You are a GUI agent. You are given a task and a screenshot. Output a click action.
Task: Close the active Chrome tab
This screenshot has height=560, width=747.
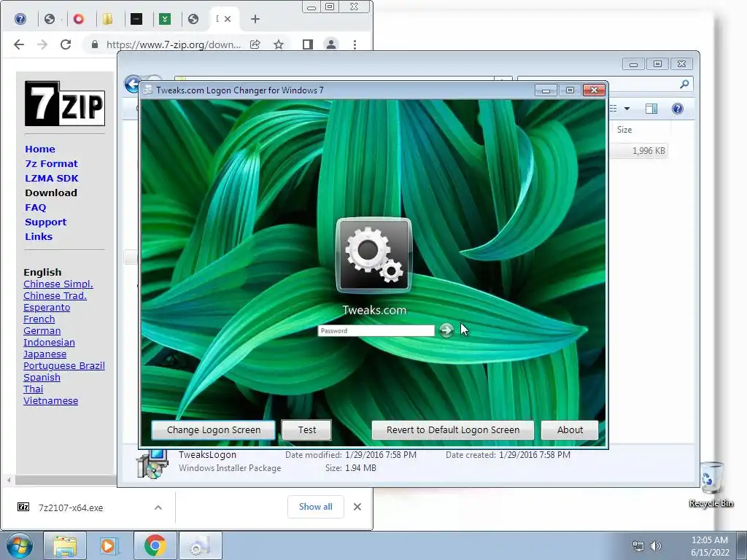pos(228,19)
